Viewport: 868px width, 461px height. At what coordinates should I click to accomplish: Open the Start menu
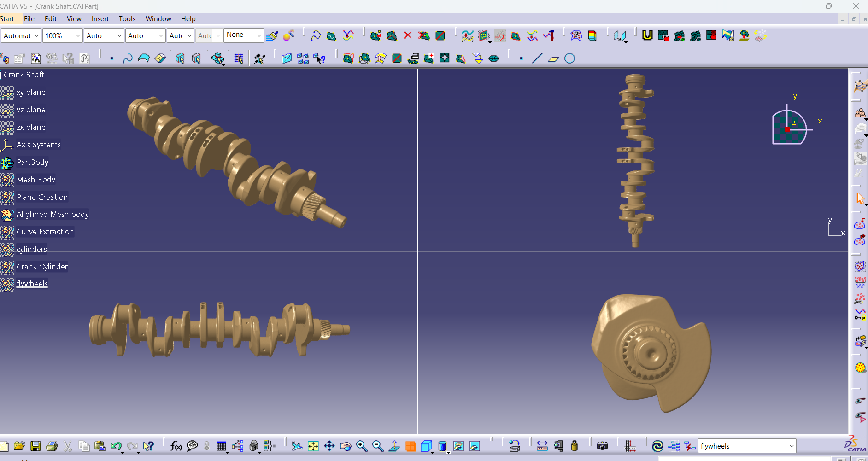7,19
